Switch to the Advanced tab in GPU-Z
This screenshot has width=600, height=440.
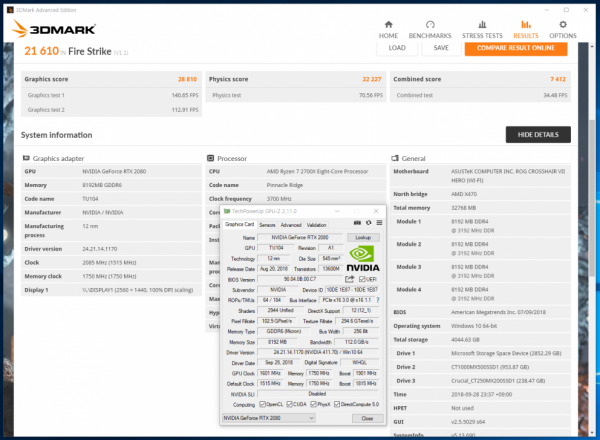[291, 225]
